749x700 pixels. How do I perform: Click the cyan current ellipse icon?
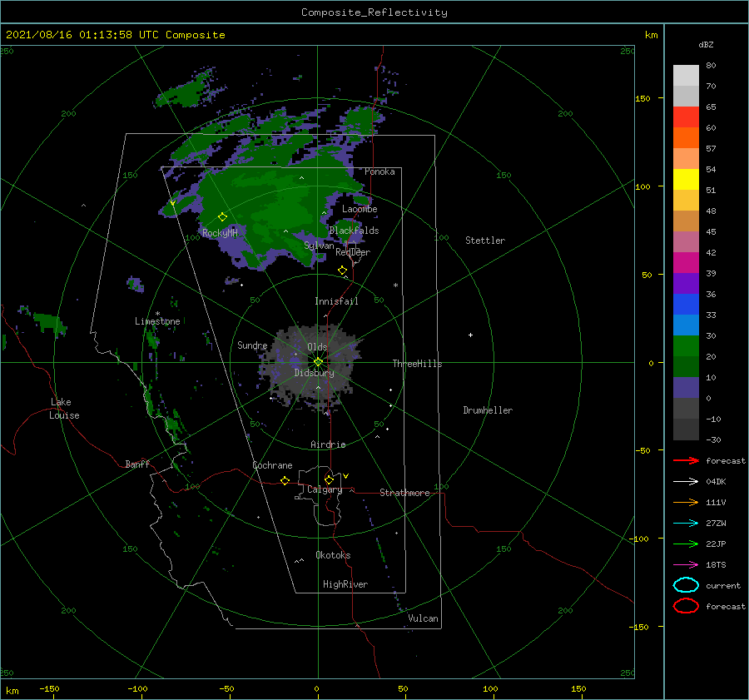(x=686, y=585)
